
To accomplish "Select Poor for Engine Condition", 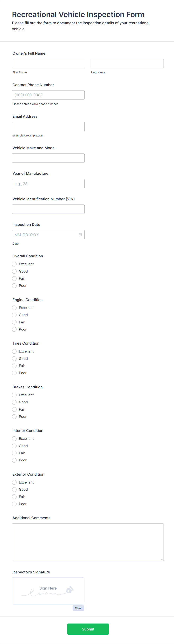I will pos(14,329).
